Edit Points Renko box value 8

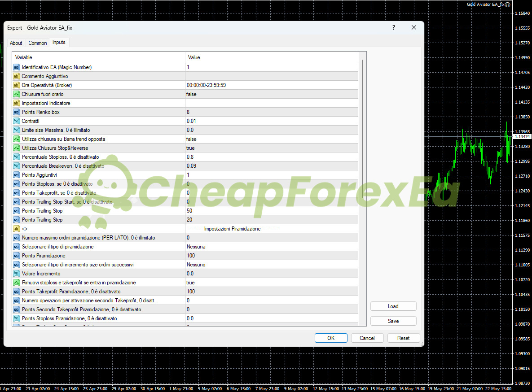(x=272, y=112)
